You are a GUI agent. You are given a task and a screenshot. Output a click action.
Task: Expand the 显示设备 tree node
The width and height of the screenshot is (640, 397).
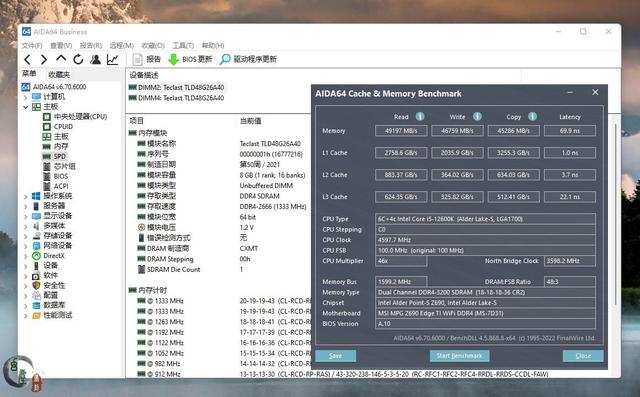25,216
